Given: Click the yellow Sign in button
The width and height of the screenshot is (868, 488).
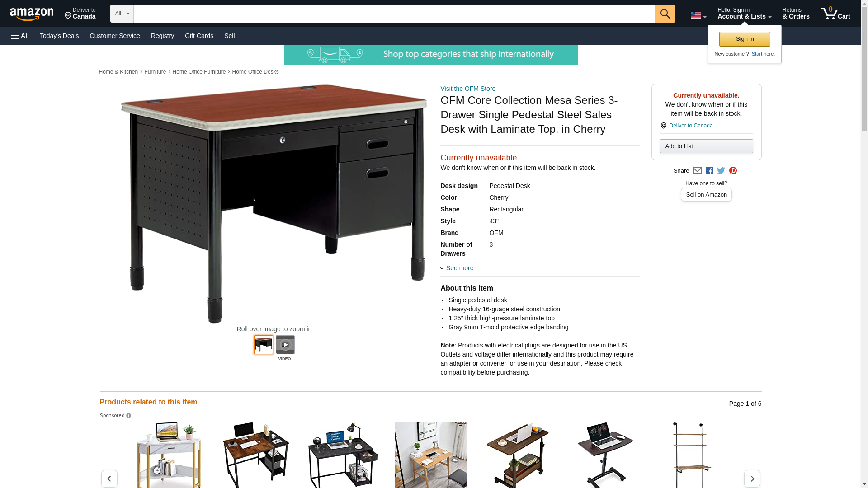Looking at the screenshot, I should pos(745,39).
